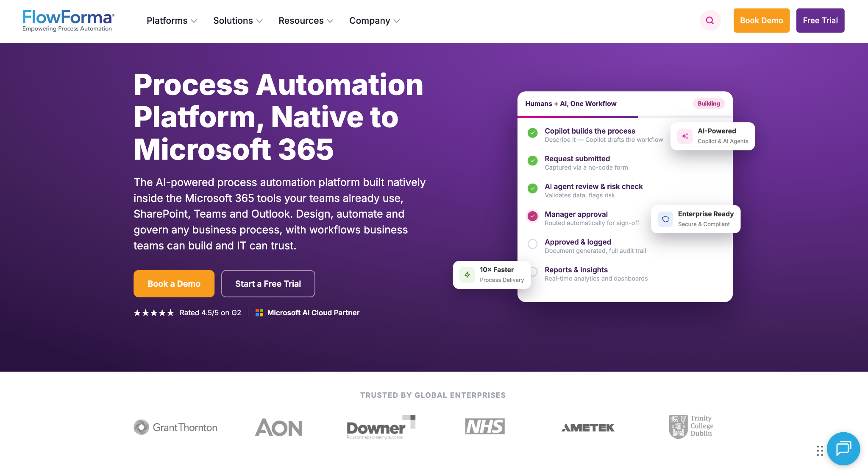Viewport: 868px width, 470px height.
Task: Click Captured via a no-code form text
Action: pos(587,168)
